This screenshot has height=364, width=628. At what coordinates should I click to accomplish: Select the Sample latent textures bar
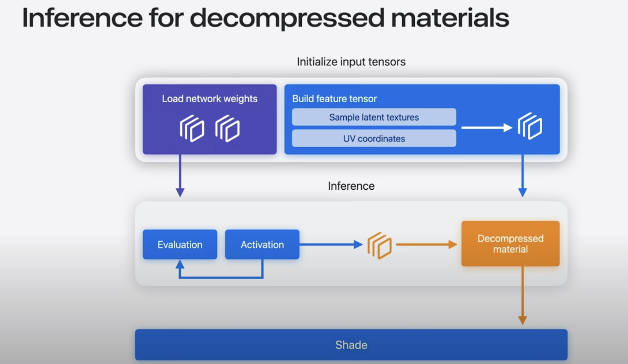374,117
